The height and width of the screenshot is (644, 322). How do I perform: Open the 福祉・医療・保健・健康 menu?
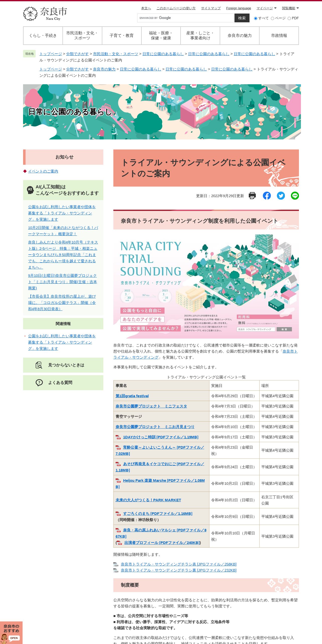161,36
